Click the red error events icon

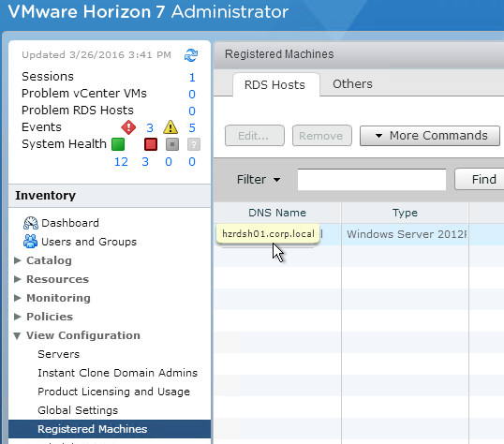[128, 127]
